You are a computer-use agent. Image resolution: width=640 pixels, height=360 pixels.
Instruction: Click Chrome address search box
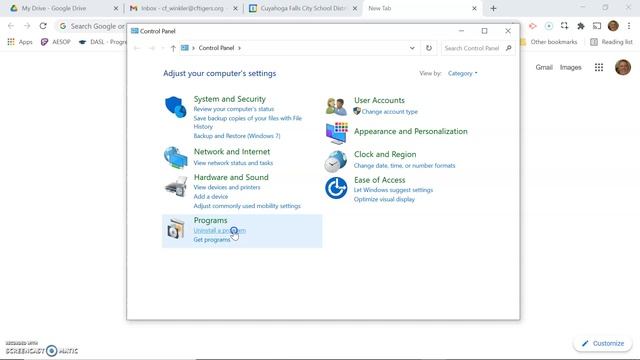[92, 26]
